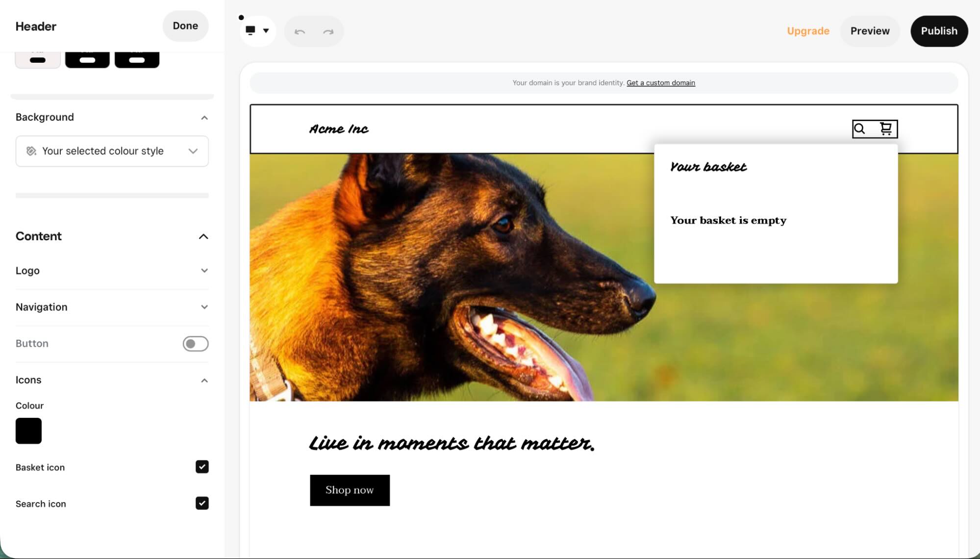This screenshot has width=980, height=559.
Task: Select the desktop preview icon
Action: (251, 30)
